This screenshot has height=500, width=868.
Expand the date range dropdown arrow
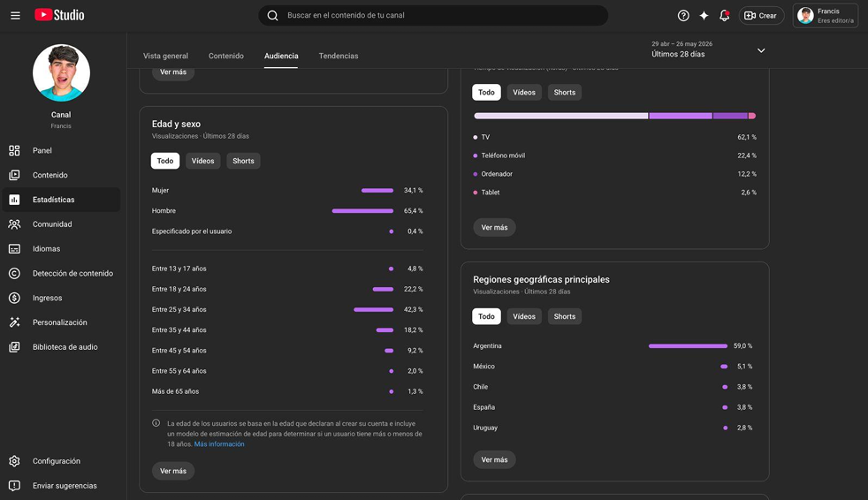pos(761,50)
